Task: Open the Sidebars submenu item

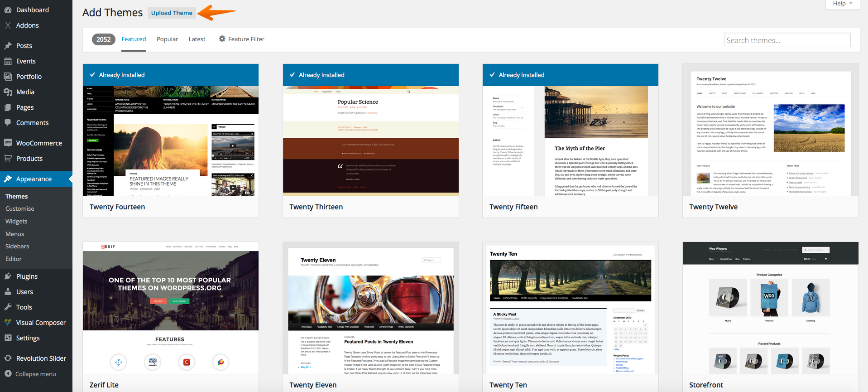Action: pyautogui.click(x=17, y=247)
